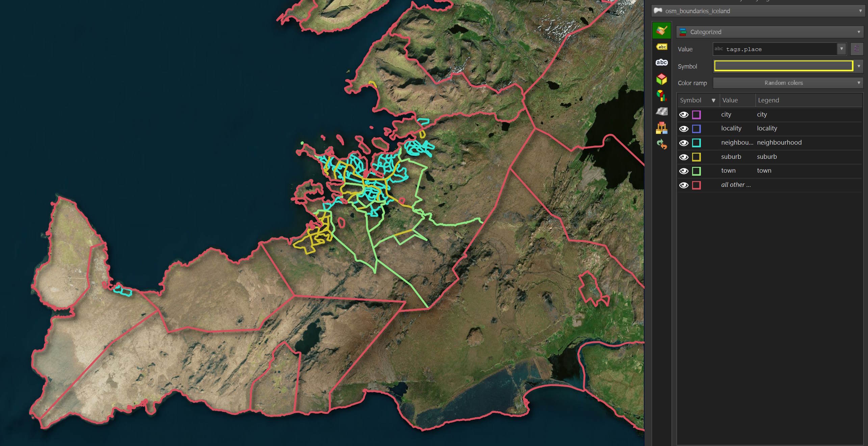Open the Rendering tab with gray map icon
Screen dimensions: 868x446
click(x=661, y=111)
